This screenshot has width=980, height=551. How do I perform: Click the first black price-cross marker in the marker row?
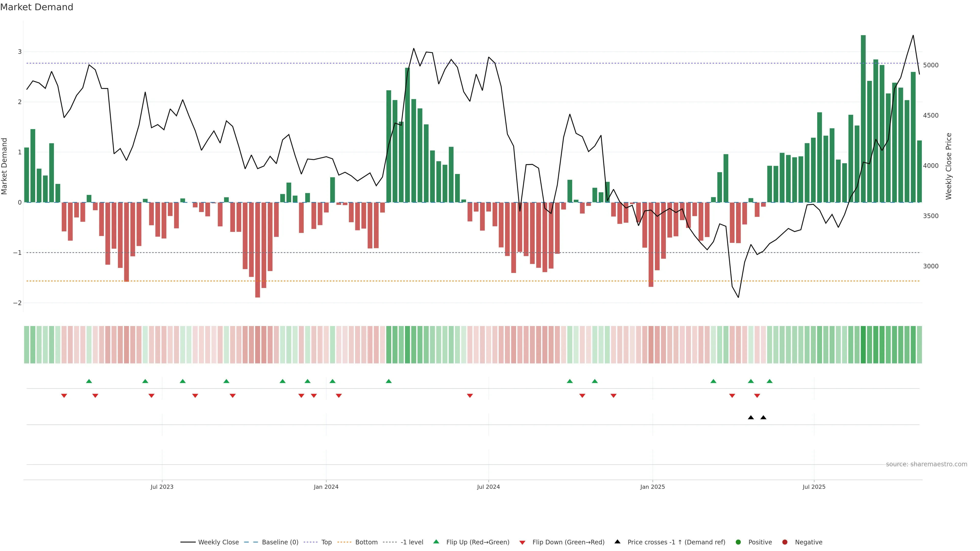click(751, 418)
